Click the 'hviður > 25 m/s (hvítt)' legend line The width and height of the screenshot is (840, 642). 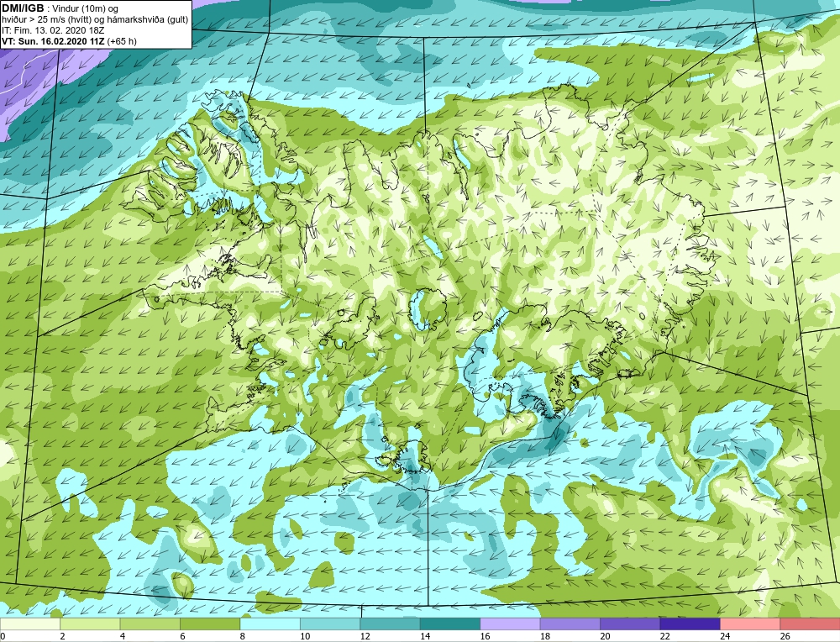click(46, 19)
